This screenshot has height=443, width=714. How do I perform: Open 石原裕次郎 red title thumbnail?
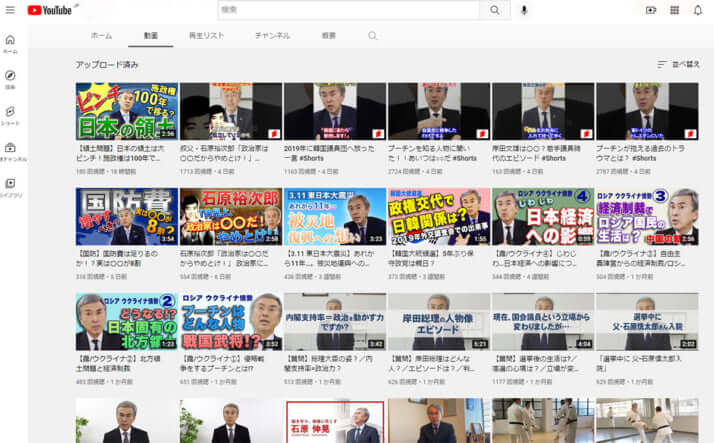[x=231, y=216]
